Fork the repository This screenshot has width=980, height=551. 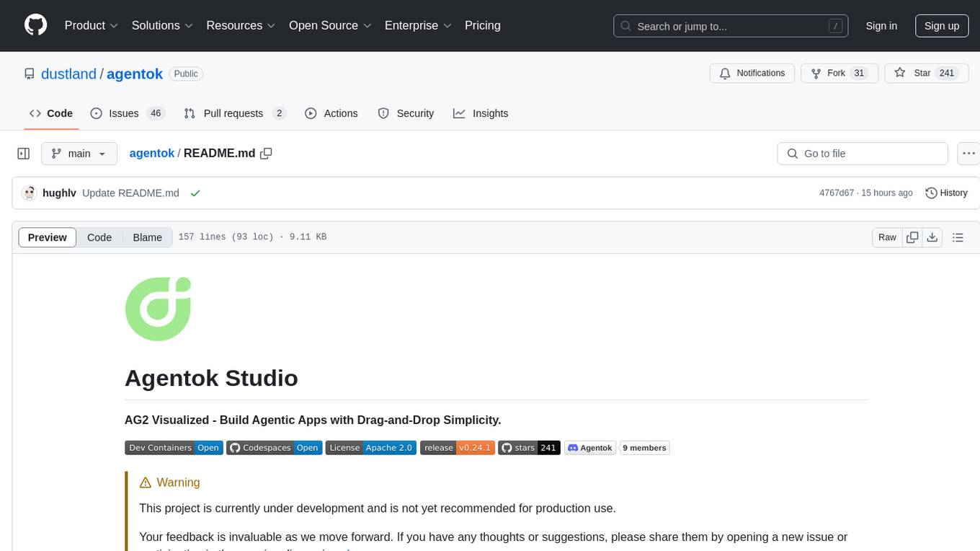click(839, 74)
